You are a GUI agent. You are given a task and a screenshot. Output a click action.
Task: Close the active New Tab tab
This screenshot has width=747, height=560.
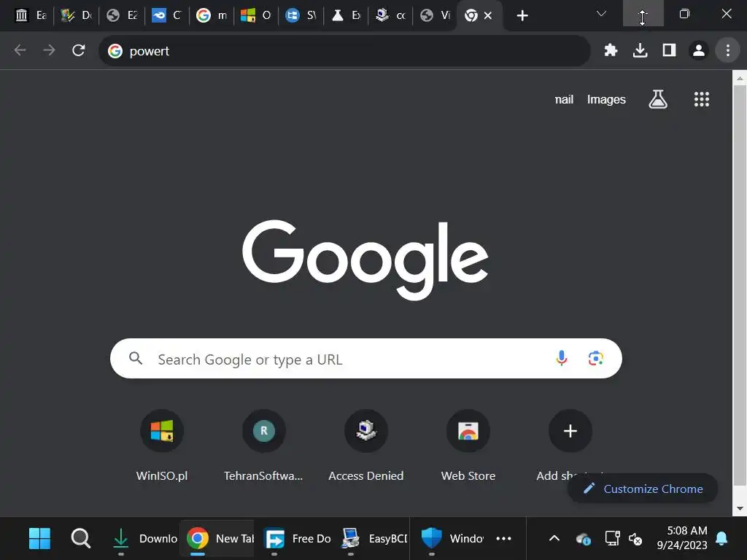pos(488,16)
